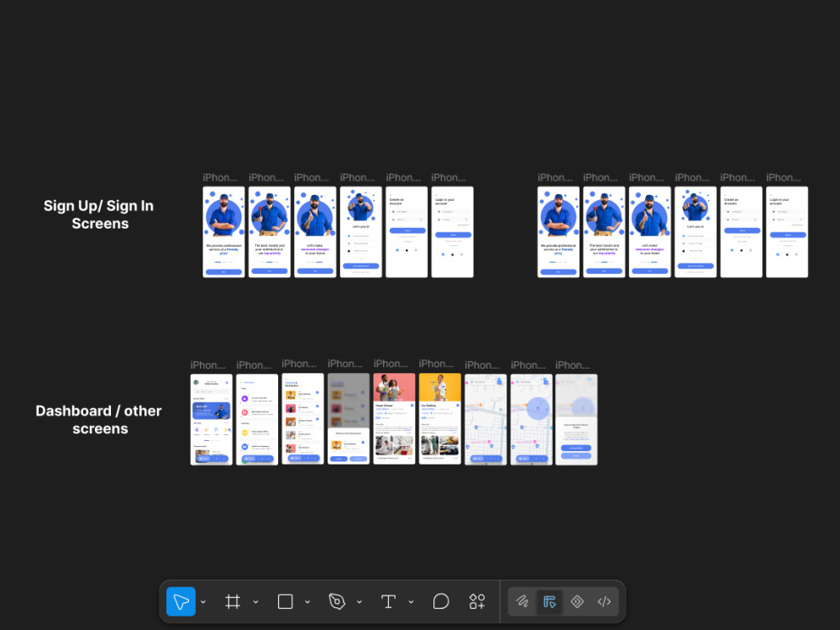Switch to the code brackets mode
Viewport: 840px width, 630px height.
coord(604,601)
